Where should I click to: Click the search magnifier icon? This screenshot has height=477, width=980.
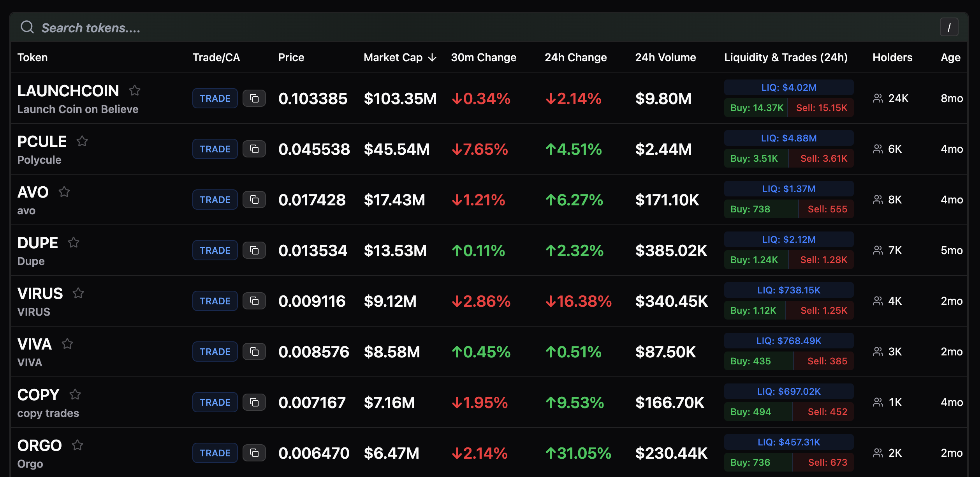(x=27, y=27)
